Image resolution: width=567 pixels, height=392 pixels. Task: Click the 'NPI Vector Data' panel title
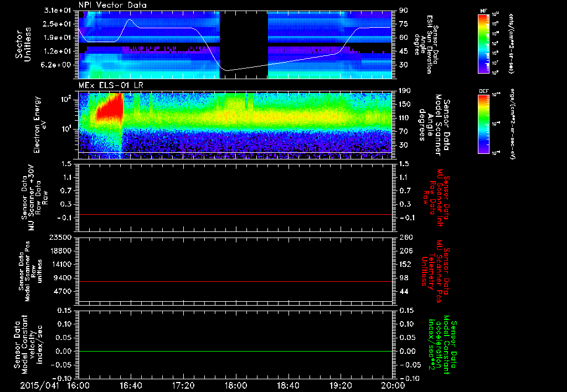[112, 5]
